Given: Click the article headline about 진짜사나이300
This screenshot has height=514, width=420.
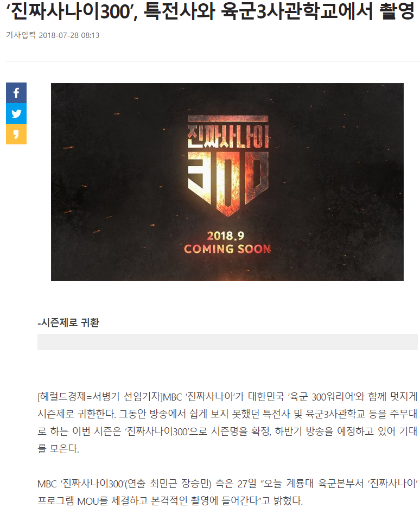Looking at the screenshot, I should (211, 11).
